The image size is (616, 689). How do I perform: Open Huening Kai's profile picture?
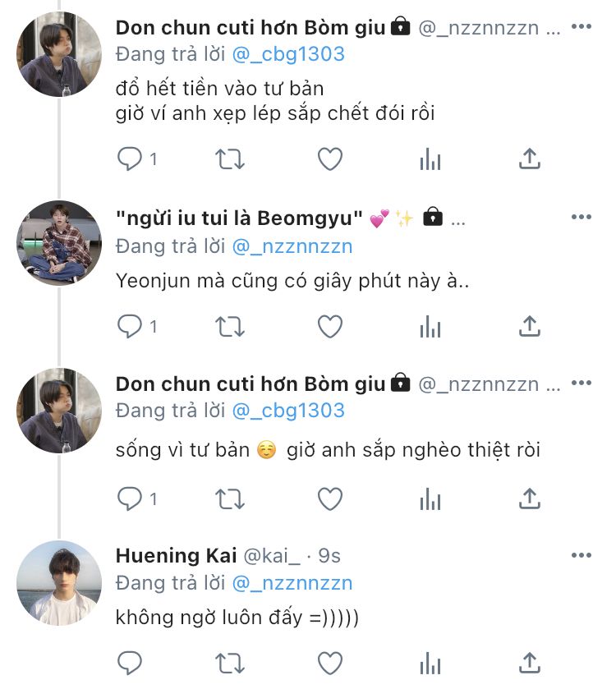(x=59, y=583)
